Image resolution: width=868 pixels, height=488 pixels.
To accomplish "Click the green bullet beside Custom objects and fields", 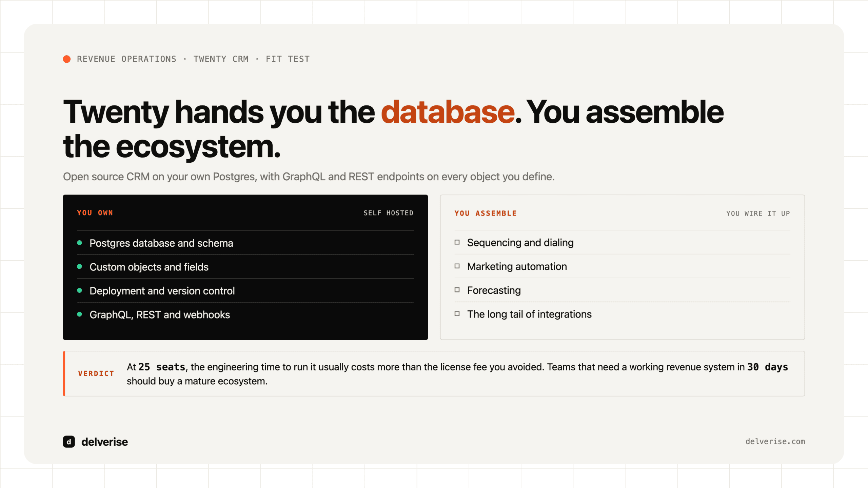I will click(x=80, y=266).
